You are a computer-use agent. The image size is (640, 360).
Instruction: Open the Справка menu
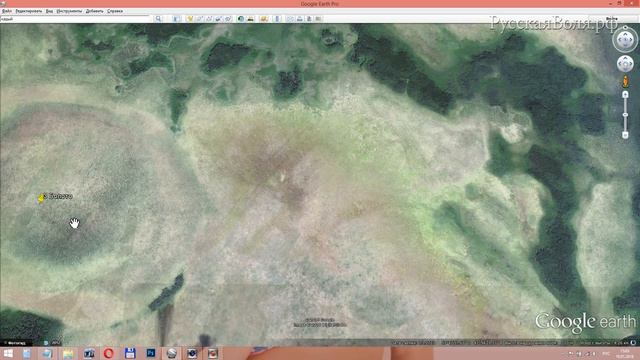[x=115, y=11]
